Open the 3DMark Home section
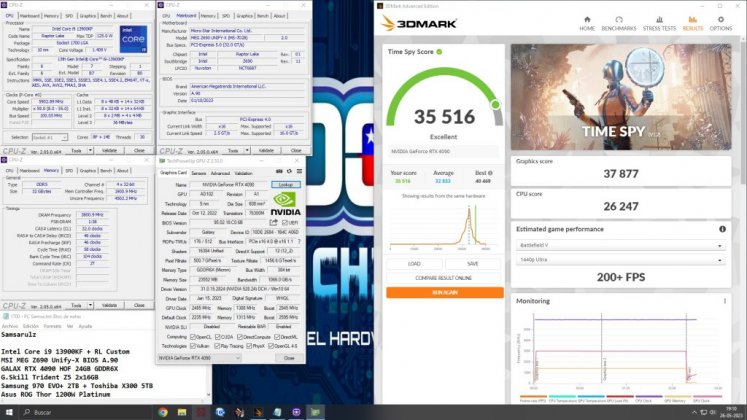The image size is (747, 420). coord(587,23)
